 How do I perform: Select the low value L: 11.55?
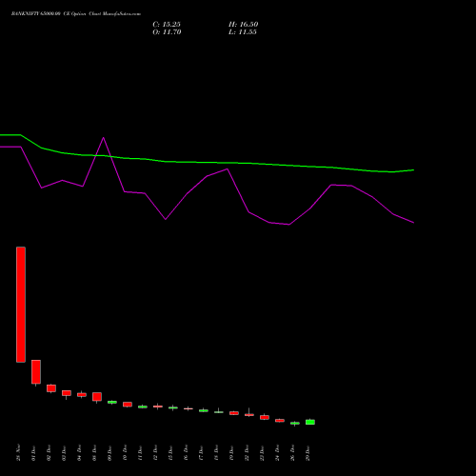[243, 32]
